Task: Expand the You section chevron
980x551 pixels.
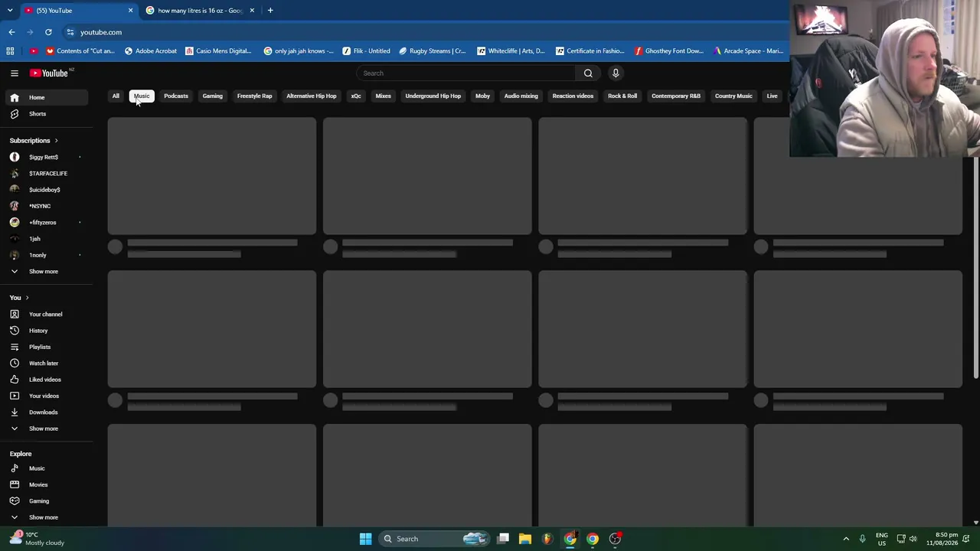Action: 27,298
